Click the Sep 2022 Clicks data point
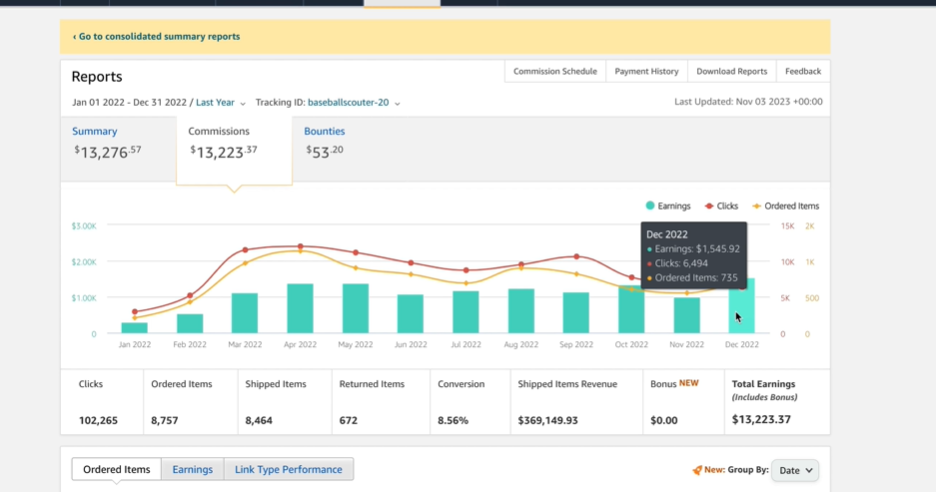 coord(577,257)
